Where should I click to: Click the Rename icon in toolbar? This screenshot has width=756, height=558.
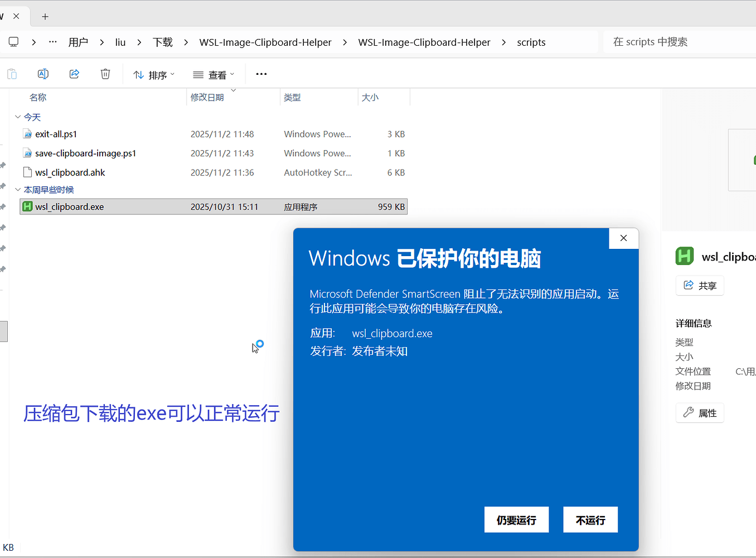click(x=43, y=74)
